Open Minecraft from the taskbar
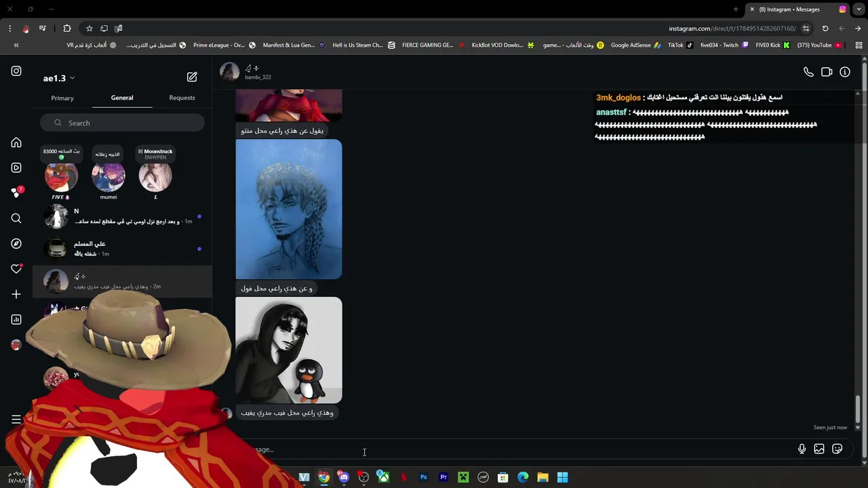Screen dimensions: 868x488 click(463, 477)
